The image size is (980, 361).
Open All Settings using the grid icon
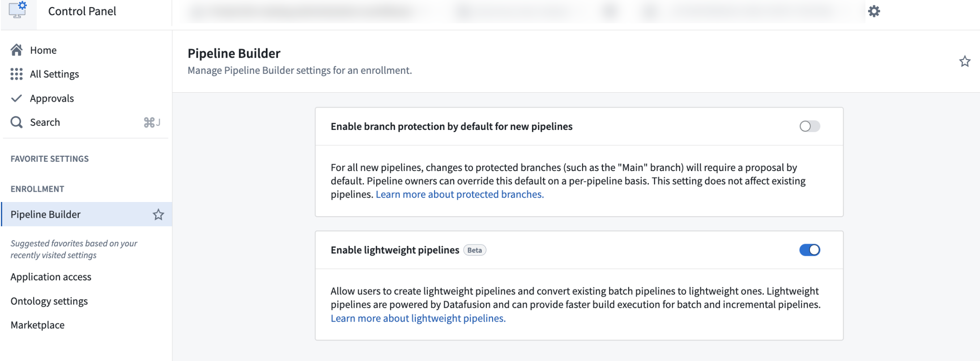click(54, 74)
